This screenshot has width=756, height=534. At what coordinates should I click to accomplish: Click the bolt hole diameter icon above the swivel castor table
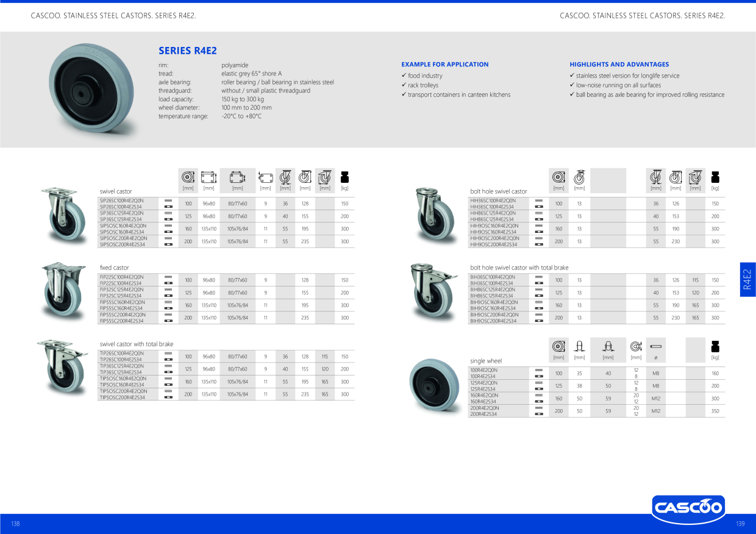[x=265, y=177]
